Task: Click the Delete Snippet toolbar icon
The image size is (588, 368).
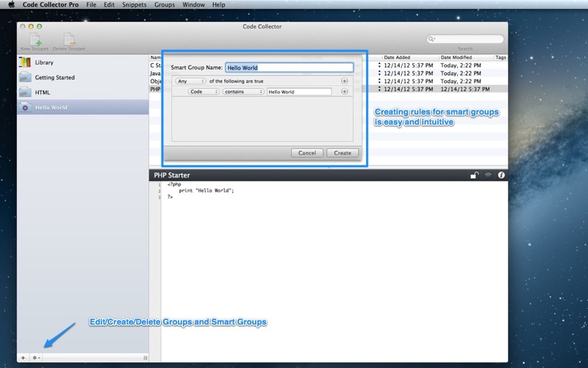Action: pos(69,41)
